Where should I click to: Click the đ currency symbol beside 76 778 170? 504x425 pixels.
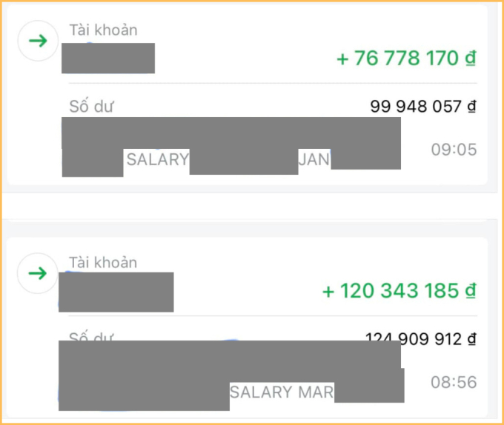(x=471, y=58)
